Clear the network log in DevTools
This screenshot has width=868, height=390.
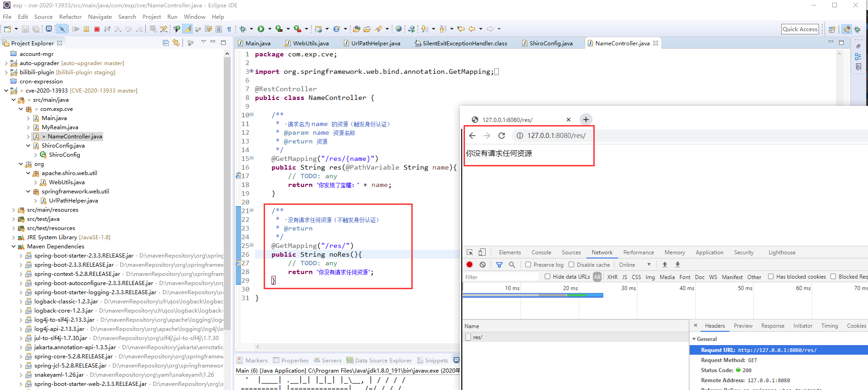(x=482, y=264)
